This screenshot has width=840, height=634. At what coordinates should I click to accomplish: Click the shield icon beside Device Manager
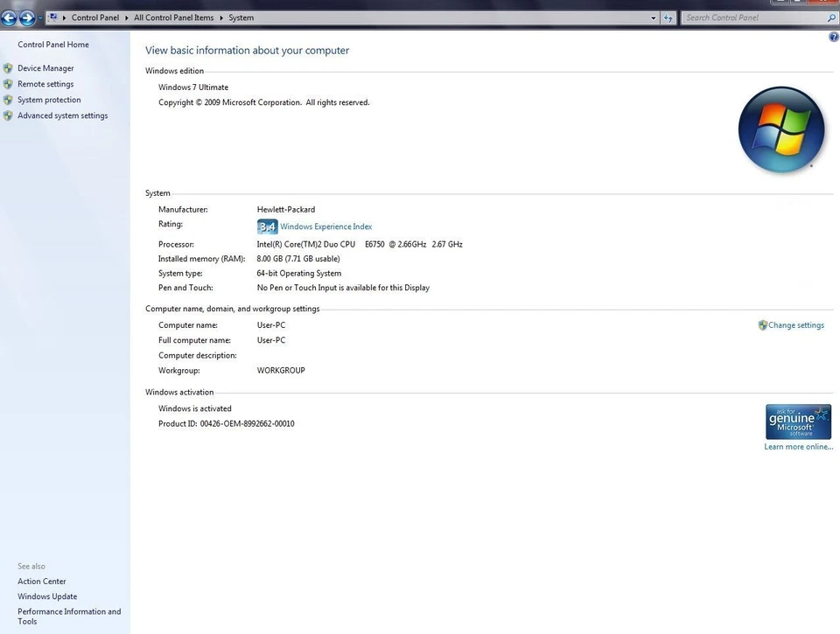pos(8,68)
